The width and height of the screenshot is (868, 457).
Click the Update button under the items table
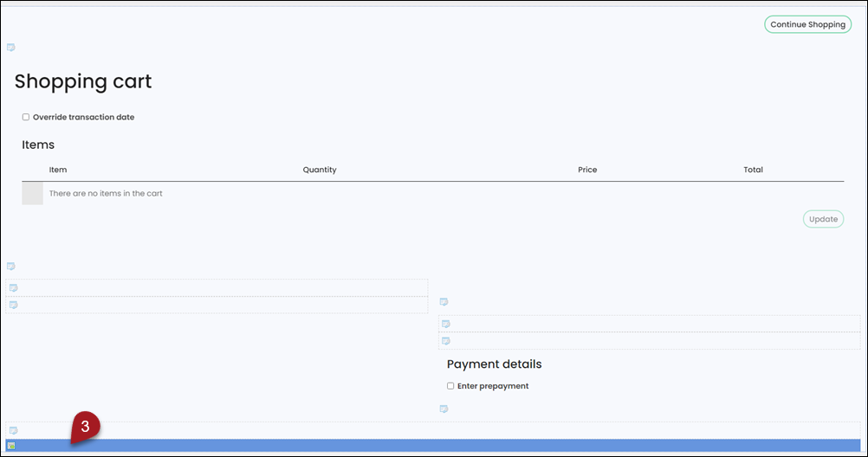(823, 219)
